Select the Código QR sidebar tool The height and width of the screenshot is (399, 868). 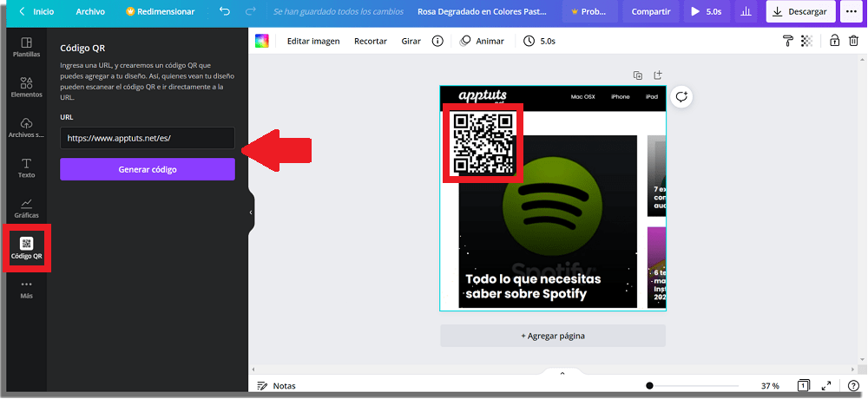(x=27, y=248)
